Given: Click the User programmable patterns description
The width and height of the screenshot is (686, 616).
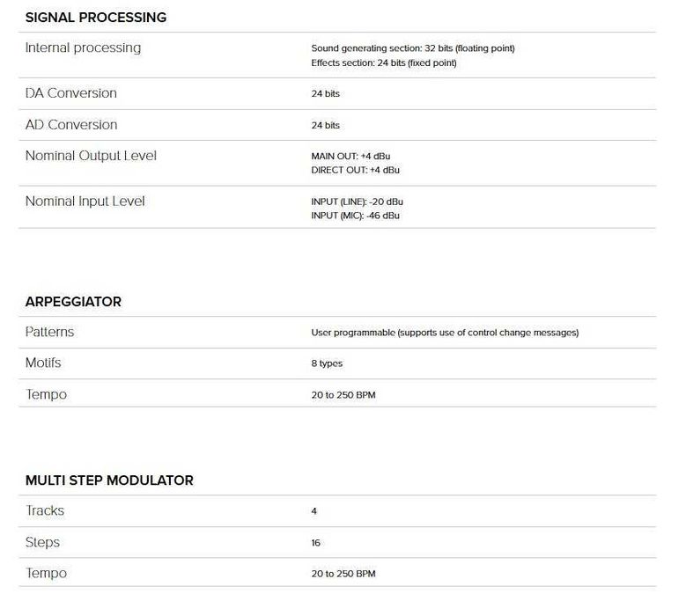Looking at the screenshot, I should pyautogui.click(x=445, y=333).
